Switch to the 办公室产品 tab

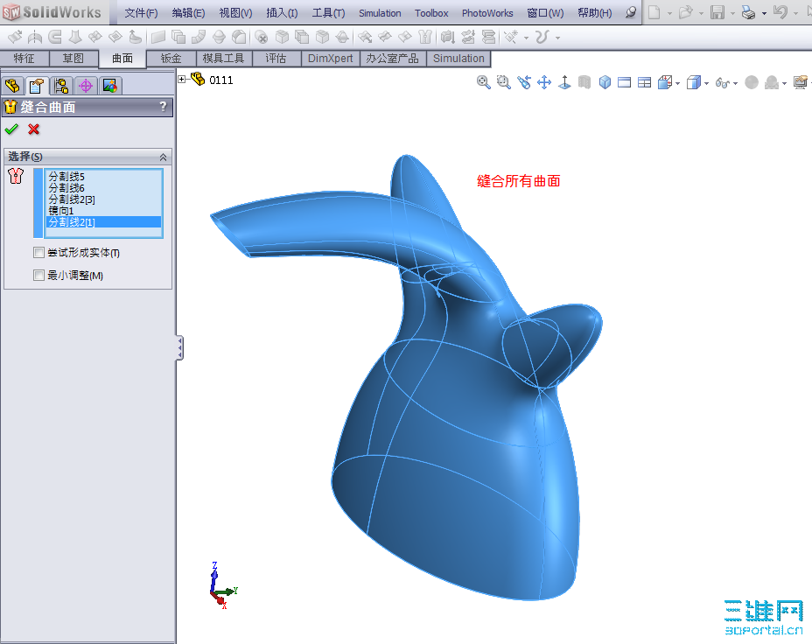pyautogui.click(x=392, y=59)
